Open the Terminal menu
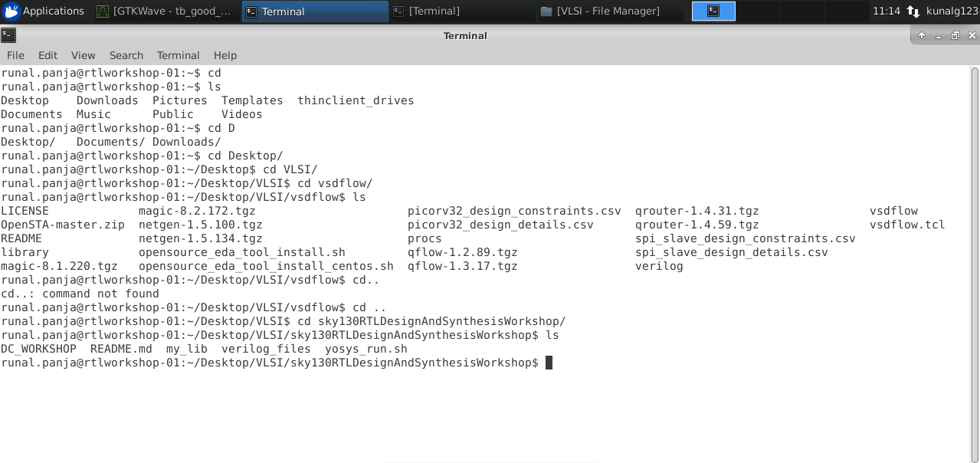The width and height of the screenshot is (980, 463). pos(178,55)
